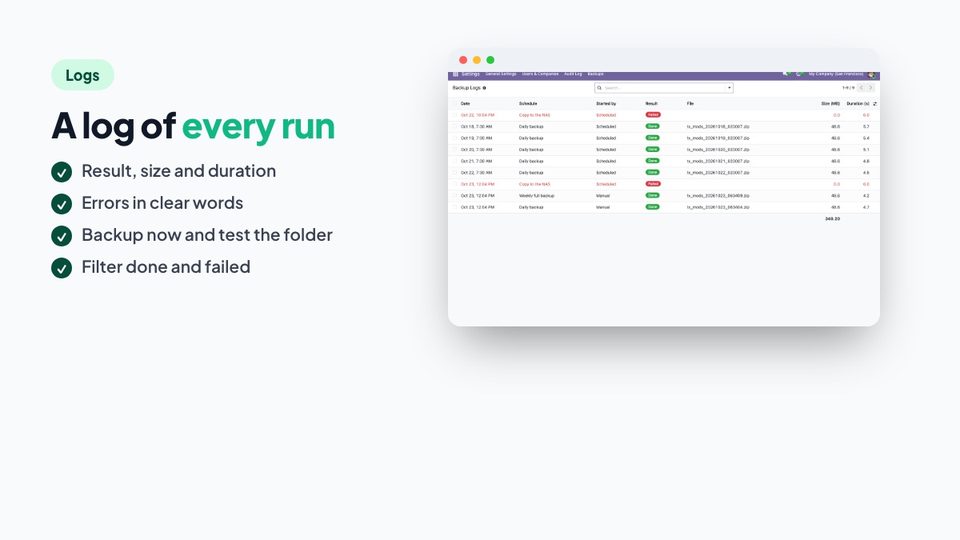960x540 pixels.
Task: Click the green check beside 'Filter done and failed'
Action: (61, 268)
